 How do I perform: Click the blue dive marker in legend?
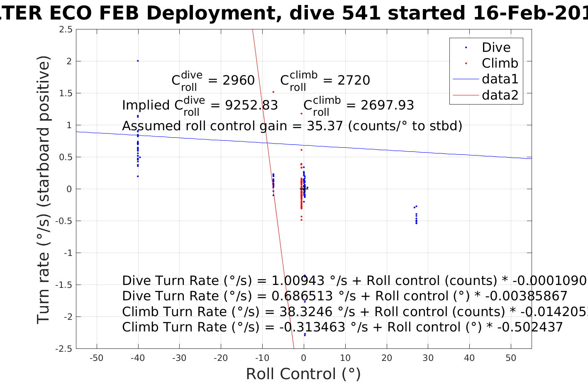click(466, 48)
